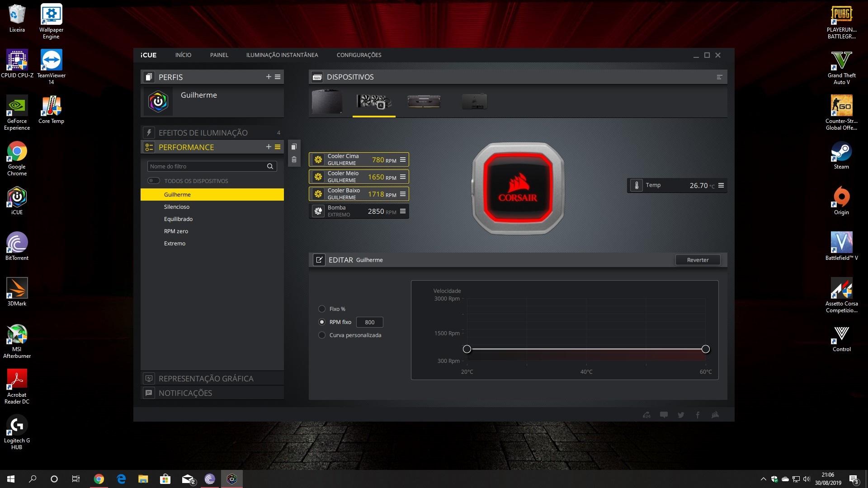Select the power supply device thumbnail

[474, 101]
